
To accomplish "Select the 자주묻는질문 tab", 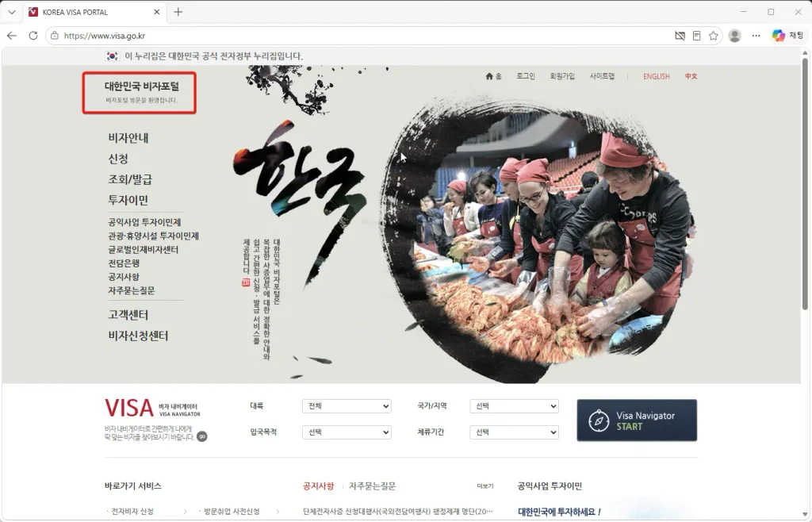I will tap(373, 486).
